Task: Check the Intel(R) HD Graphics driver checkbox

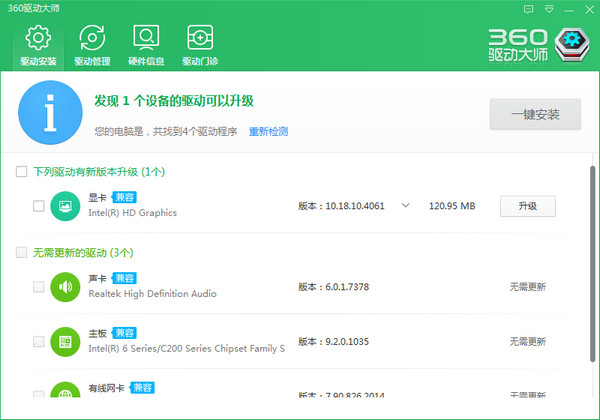Action: pos(38,206)
